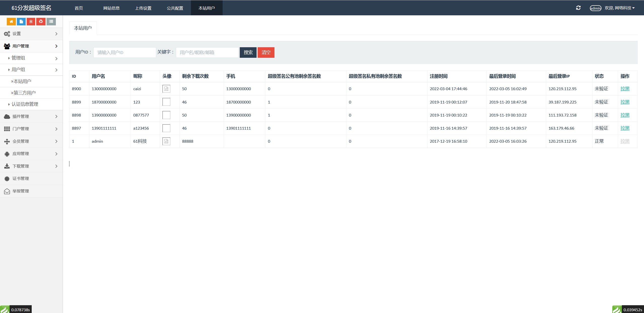Screen dimensions: 644x313
Task: Click the red trash shortcut icon
Action: point(31,22)
